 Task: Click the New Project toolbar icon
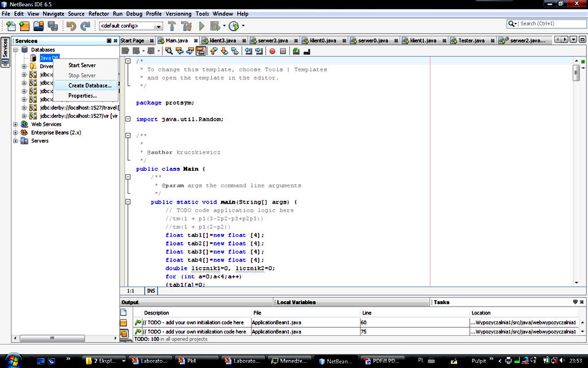coord(24,26)
